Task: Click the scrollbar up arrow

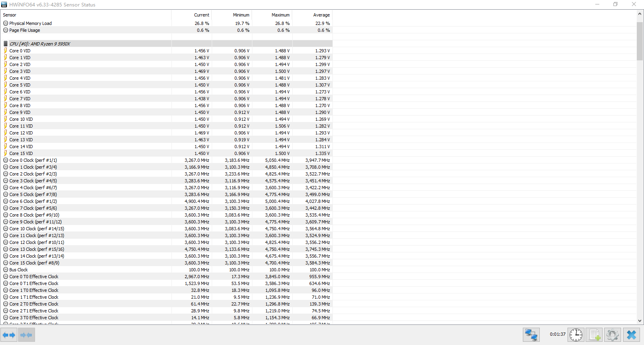Action: click(x=640, y=14)
